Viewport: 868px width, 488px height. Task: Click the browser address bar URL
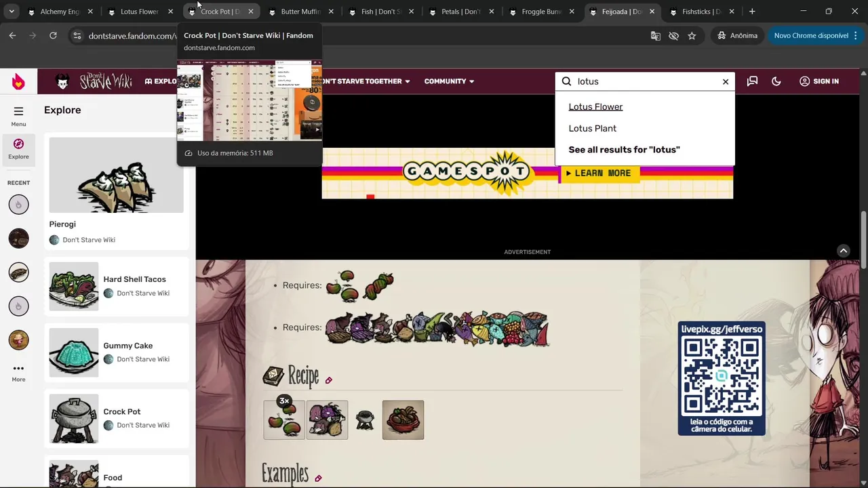click(x=132, y=36)
